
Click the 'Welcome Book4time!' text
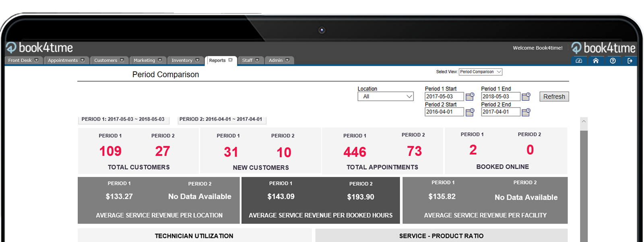coord(538,48)
